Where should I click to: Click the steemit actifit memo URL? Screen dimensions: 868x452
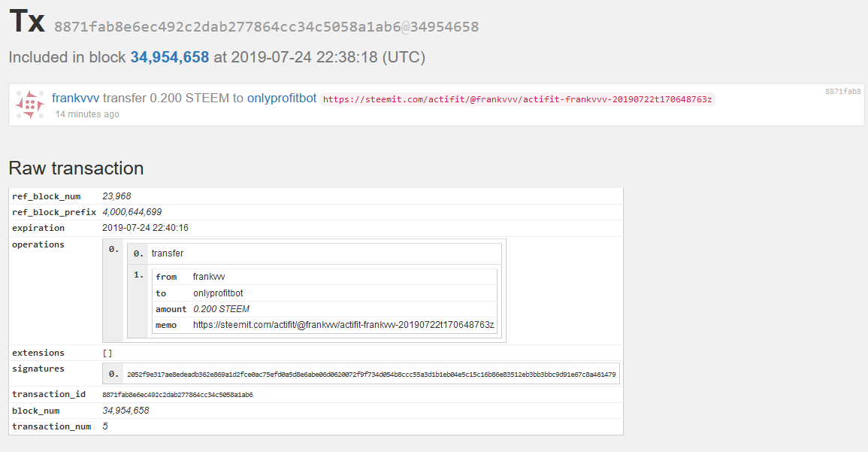pos(517,99)
